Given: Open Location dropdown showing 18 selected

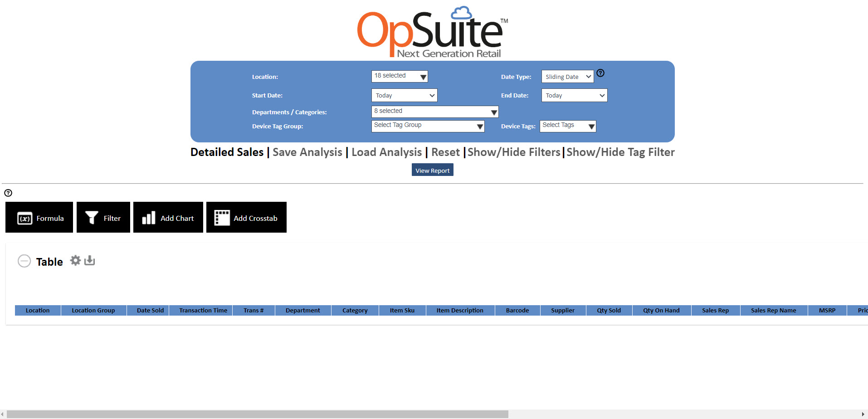Looking at the screenshot, I should [400, 76].
